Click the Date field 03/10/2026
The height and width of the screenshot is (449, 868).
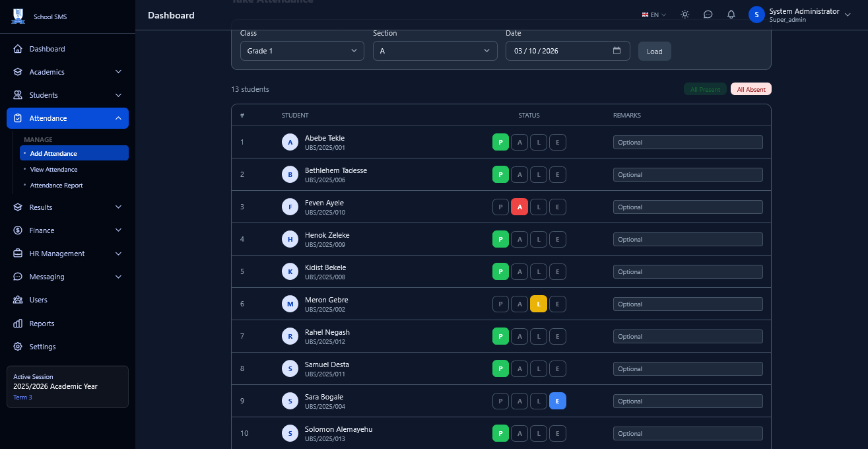(568, 51)
